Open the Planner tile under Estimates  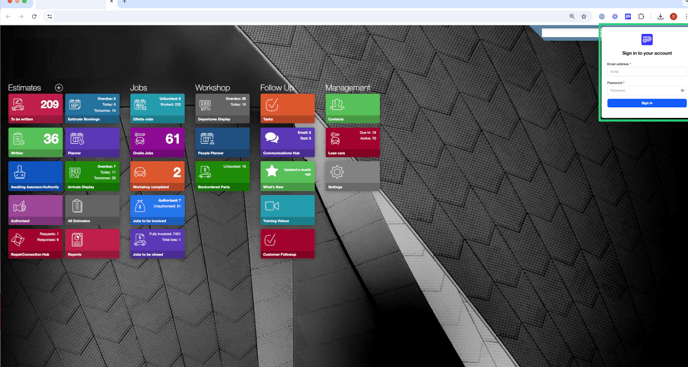click(92, 142)
